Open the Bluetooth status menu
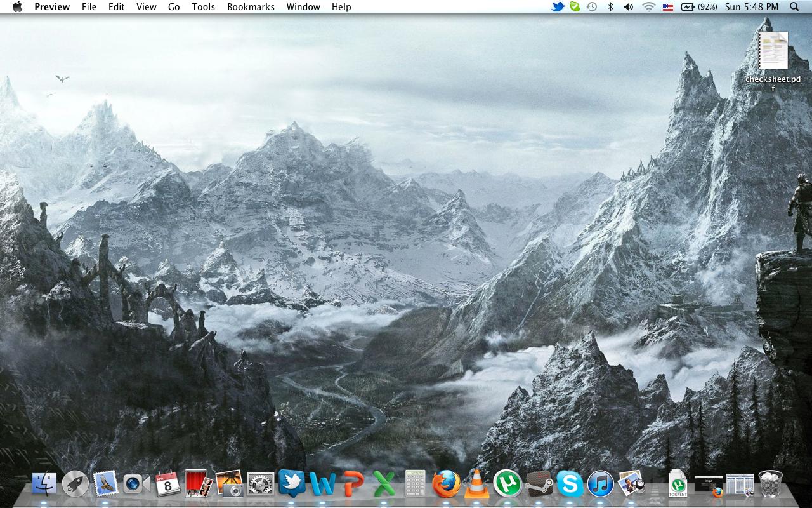The width and height of the screenshot is (812, 508). tap(611, 7)
